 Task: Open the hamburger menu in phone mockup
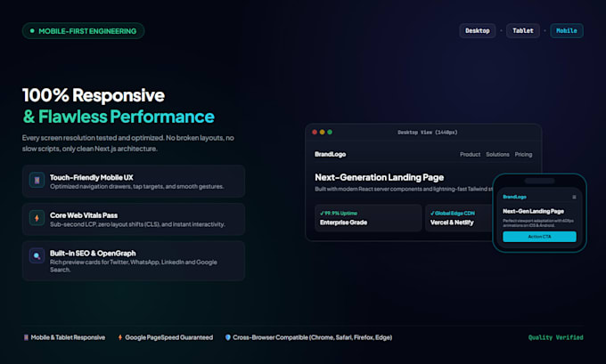[x=574, y=197]
